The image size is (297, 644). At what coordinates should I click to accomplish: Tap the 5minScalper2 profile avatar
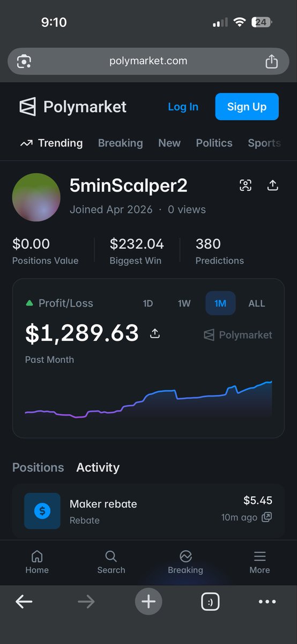click(x=36, y=197)
